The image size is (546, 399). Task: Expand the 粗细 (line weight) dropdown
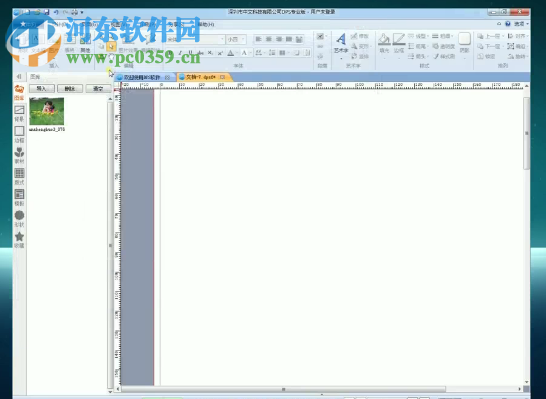[x=452, y=36]
